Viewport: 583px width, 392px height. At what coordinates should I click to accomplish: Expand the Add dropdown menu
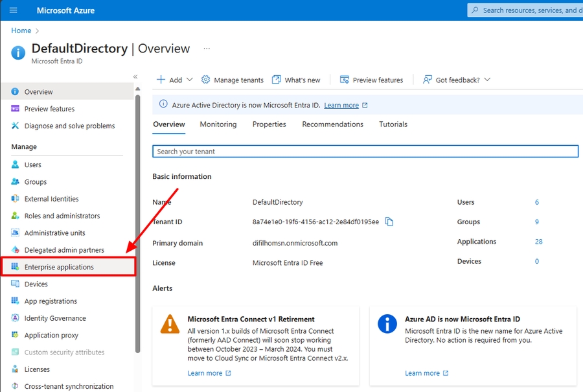189,80
